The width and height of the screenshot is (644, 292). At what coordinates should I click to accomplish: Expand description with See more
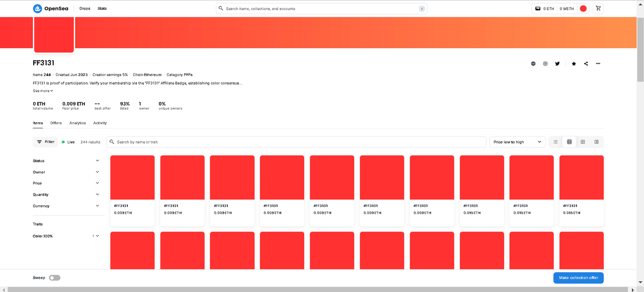pos(43,91)
